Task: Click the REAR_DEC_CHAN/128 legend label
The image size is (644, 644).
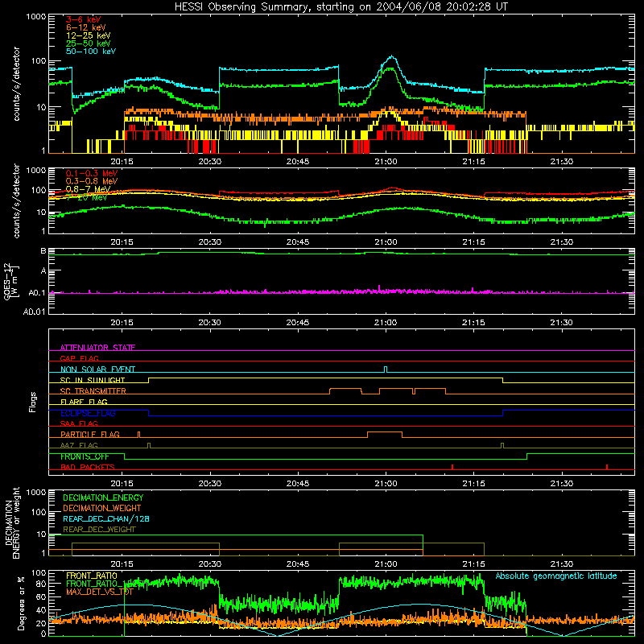Action: pos(106,518)
